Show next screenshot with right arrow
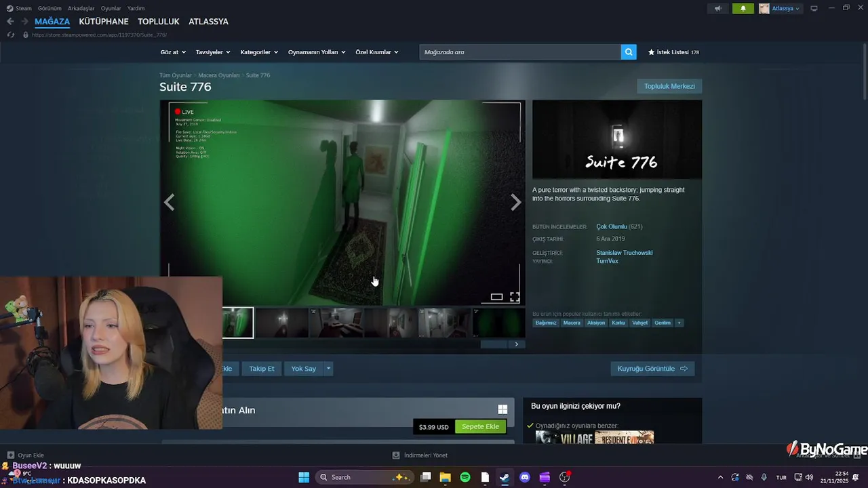The height and width of the screenshot is (488, 868). (x=516, y=202)
